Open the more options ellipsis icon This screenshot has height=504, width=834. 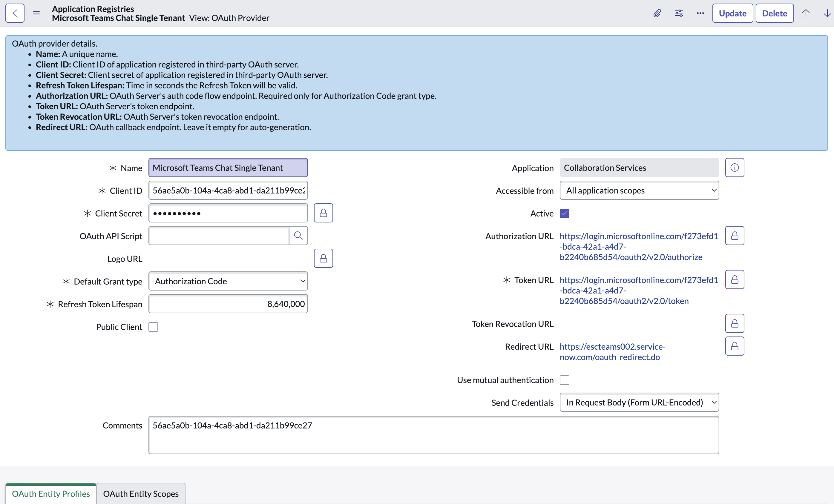click(x=700, y=13)
